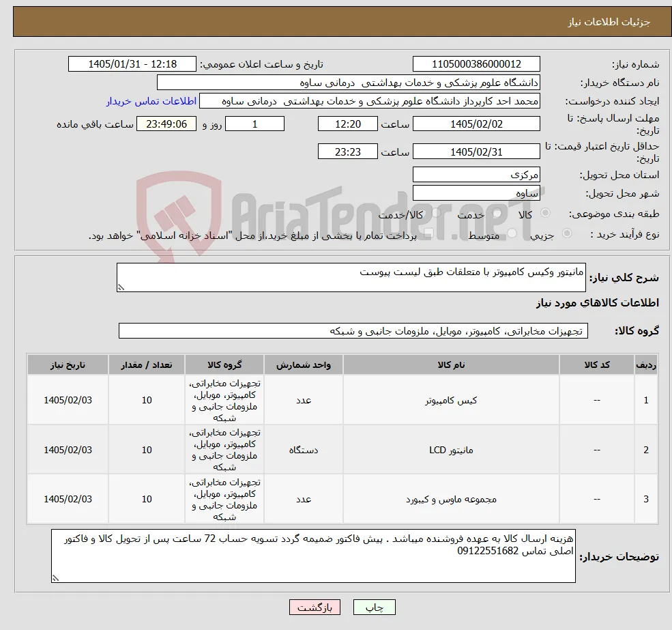Click the ردیف column header
The height and width of the screenshot is (630, 672).
646,365
